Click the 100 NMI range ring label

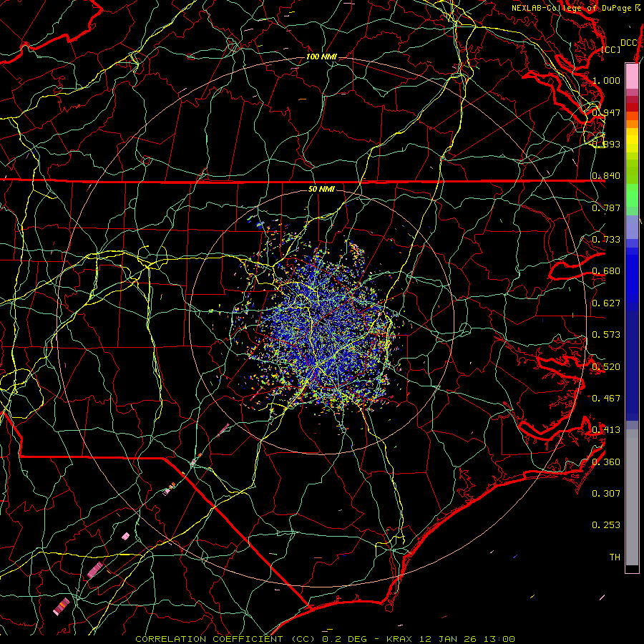321,57
